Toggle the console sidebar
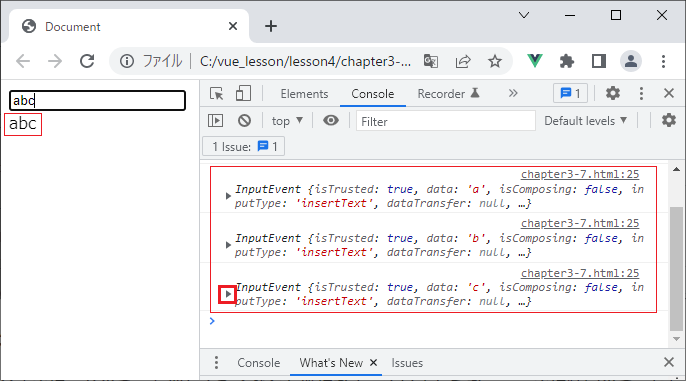686x381 pixels. point(215,121)
